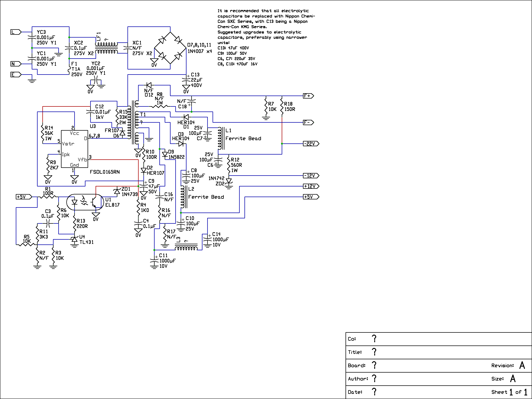Click the C13 22µF 400V capacitor
The height and width of the screenshot is (399, 532).
click(x=186, y=80)
